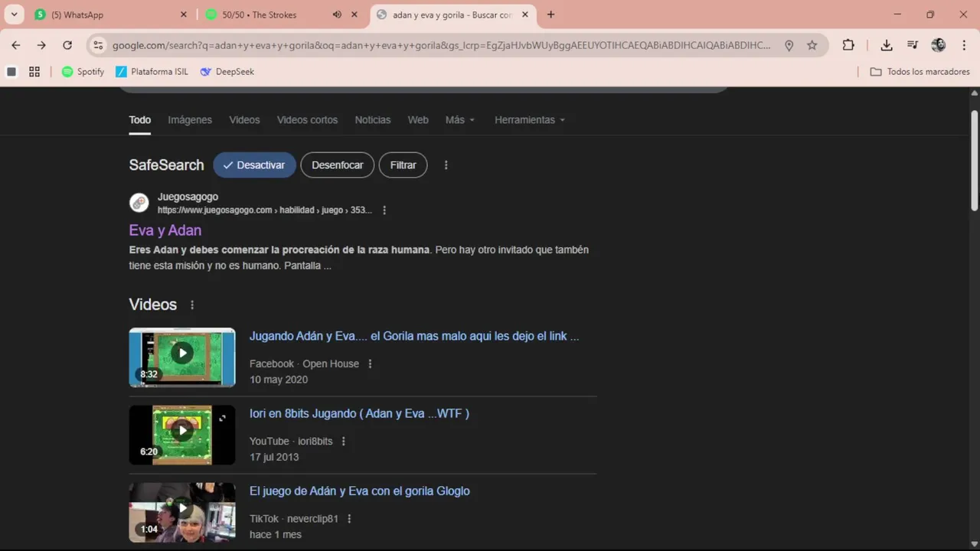Open the Extensions puzzle icon

pyautogui.click(x=848, y=45)
